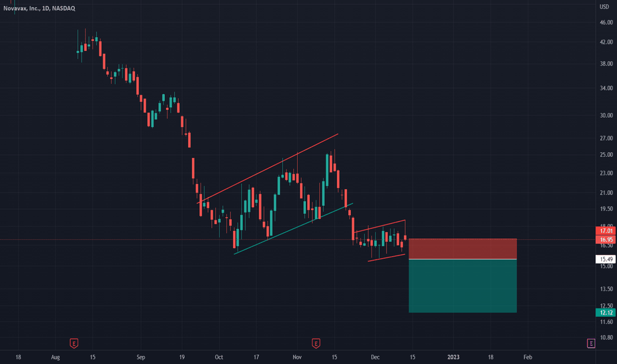
Task: Select the green 12.12 target price label
Action: click(606, 312)
